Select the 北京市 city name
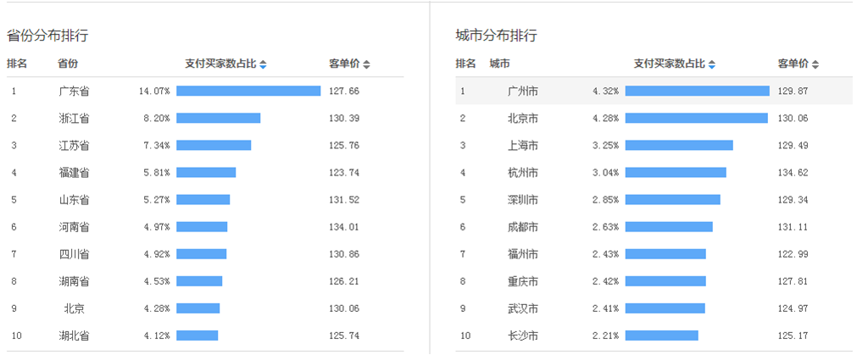This screenshot has width=868, height=355. pyautogui.click(x=522, y=119)
